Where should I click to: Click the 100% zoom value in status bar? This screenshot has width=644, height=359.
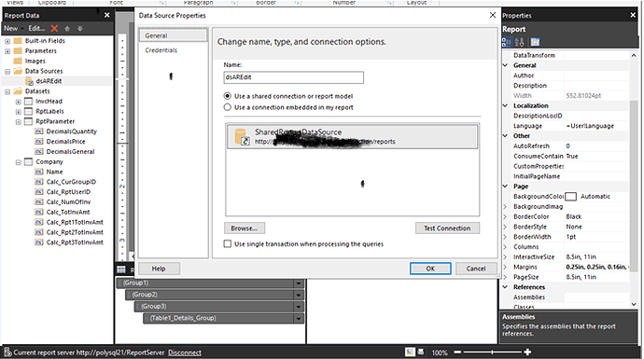[x=440, y=352]
